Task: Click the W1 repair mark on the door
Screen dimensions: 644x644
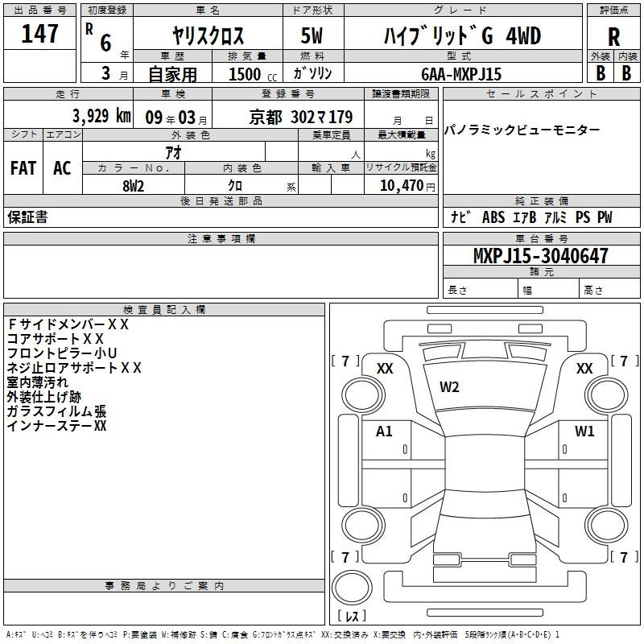Action: pyautogui.click(x=584, y=431)
